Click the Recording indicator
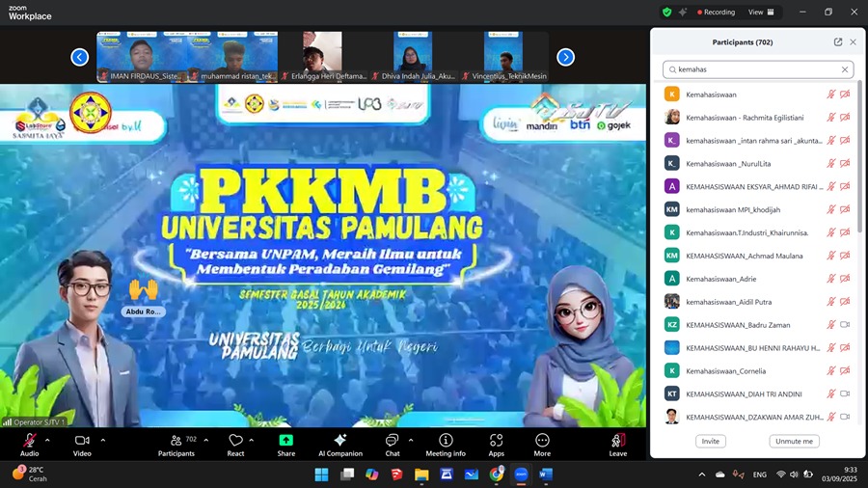The height and width of the screenshot is (488, 868). point(716,13)
